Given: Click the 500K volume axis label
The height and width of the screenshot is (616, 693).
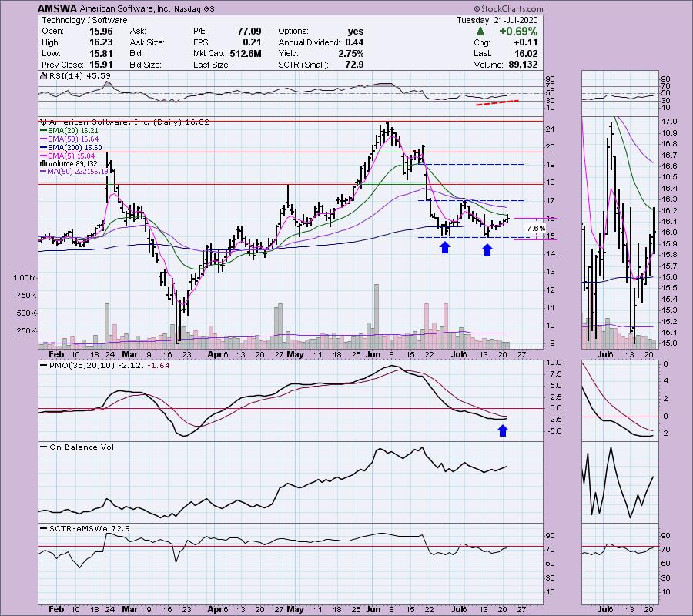Looking at the screenshot, I should [x=26, y=313].
